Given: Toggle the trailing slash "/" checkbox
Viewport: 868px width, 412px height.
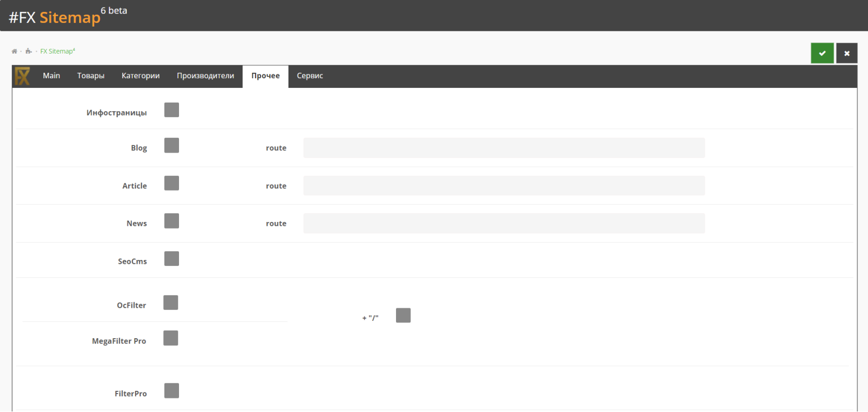Looking at the screenshot, I should tap(403, 315).
